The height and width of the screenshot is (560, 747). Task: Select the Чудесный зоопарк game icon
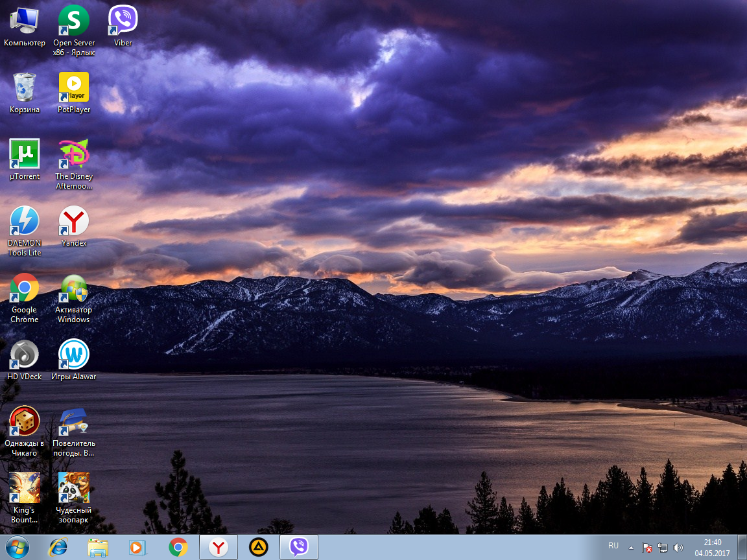[74, 488]
